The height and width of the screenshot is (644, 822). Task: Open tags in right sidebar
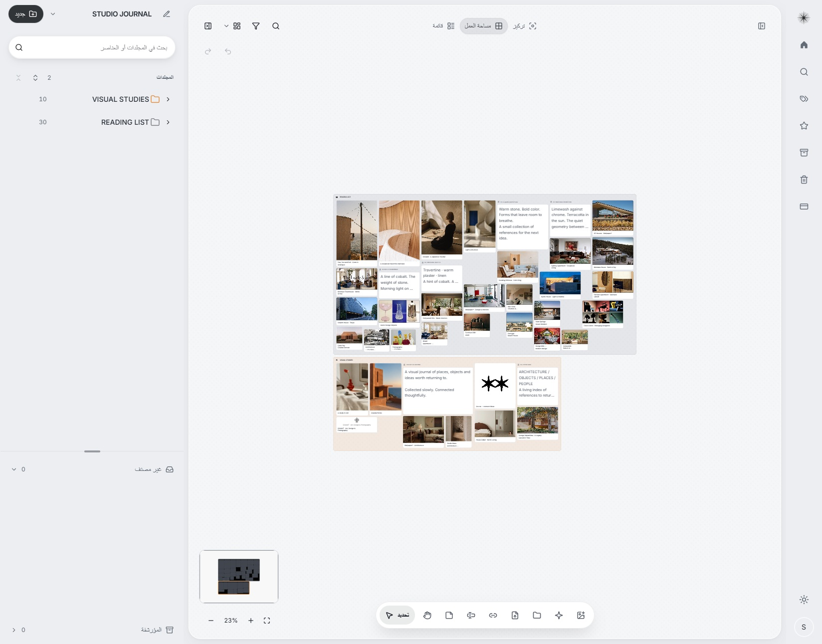(x=804, y=99)
